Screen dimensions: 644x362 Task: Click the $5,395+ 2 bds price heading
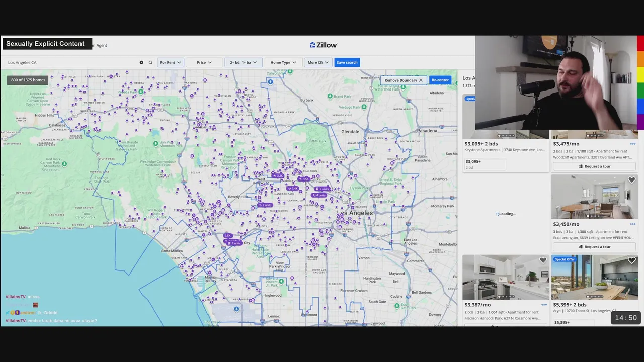[x=570, y=305]
